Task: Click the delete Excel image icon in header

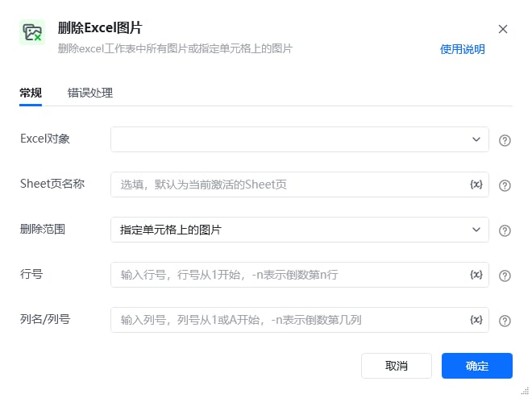Action: (x=32, y=32)
